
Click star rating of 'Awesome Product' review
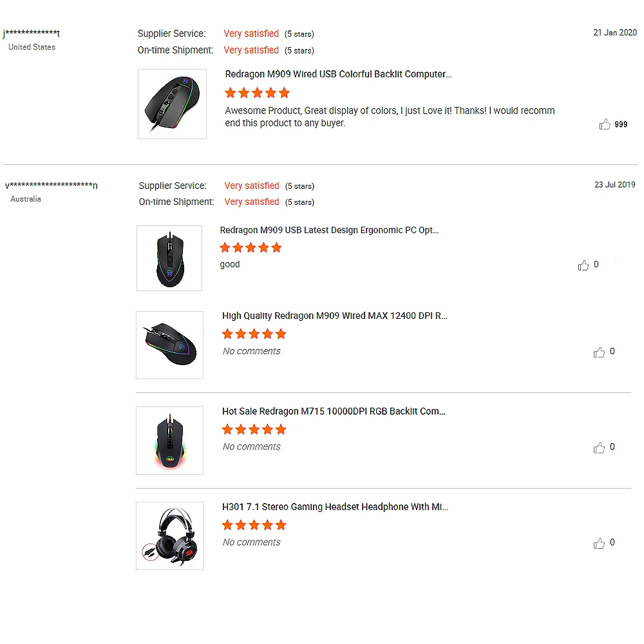pos(257,93)
